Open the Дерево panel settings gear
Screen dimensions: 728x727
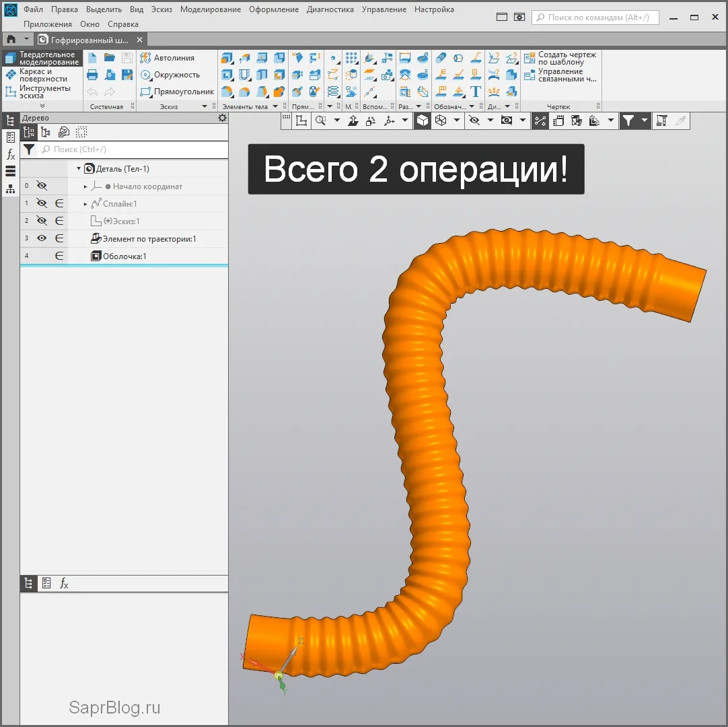tap(222, 118)
